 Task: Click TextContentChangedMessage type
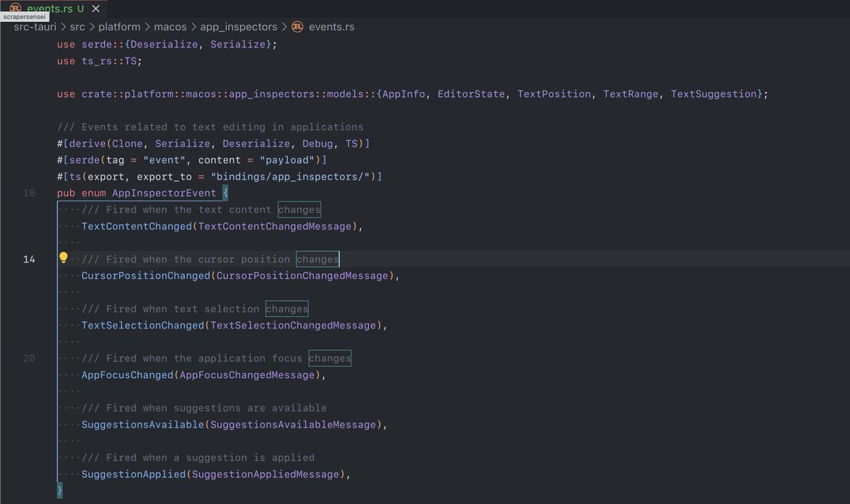click(x=275, y=226)
